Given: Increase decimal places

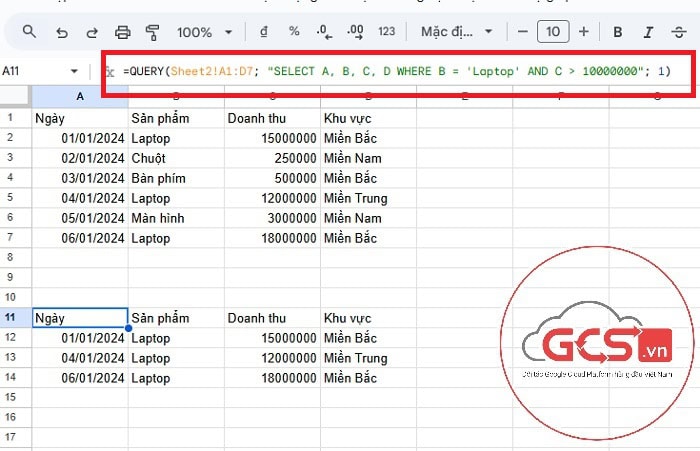Looking at the screenshot, I should [x=355, y=32].
